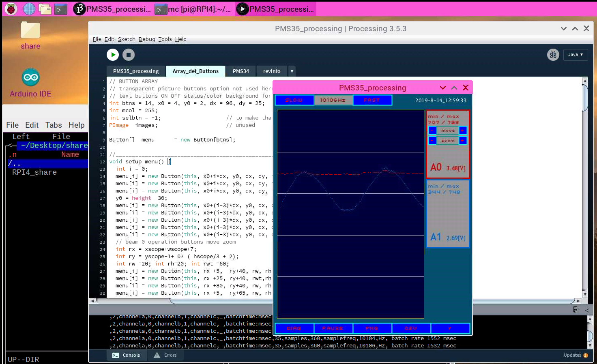Open the Java mode dropdown

(575, 55)
